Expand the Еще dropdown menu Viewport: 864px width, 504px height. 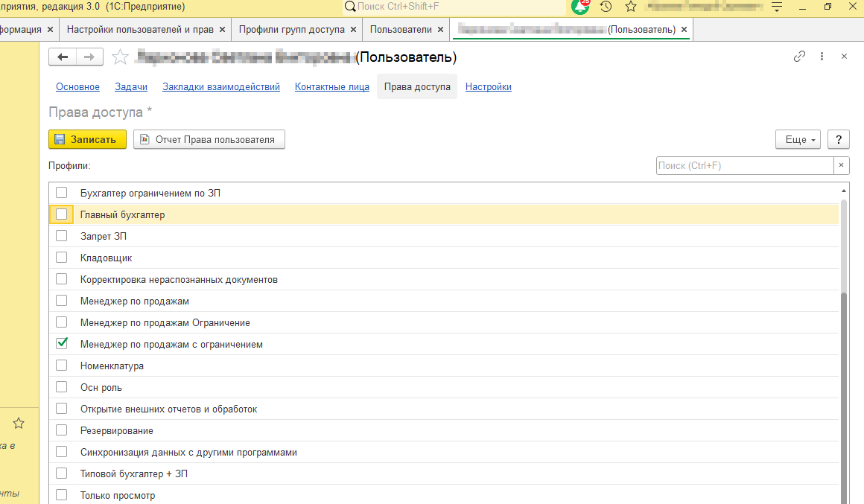[798, 139]
